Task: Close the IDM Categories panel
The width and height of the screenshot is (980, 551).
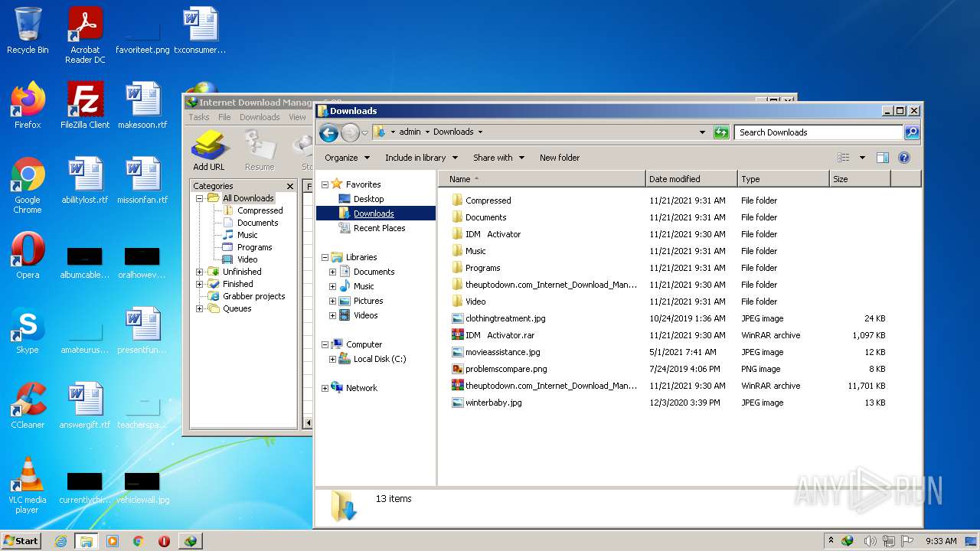Action: point(290,186)
